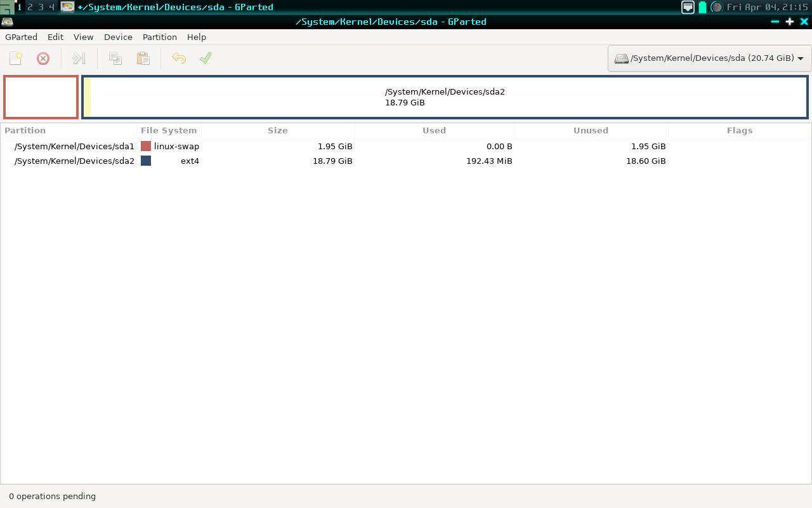This screenshot has width=812, height=508.
Task: Click the linux-swap red color swatch
Action: pyautogui.click(x=146, y=146)
